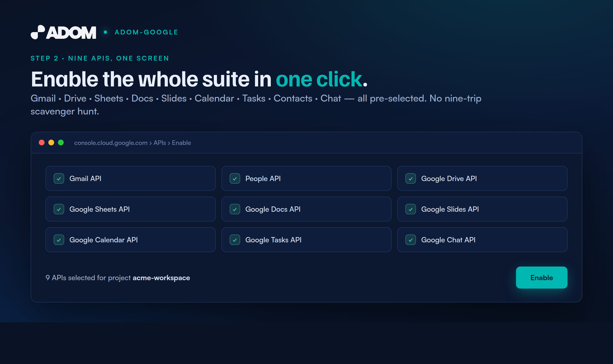Toggle the Google Docs API checkbox

point(235,209)
